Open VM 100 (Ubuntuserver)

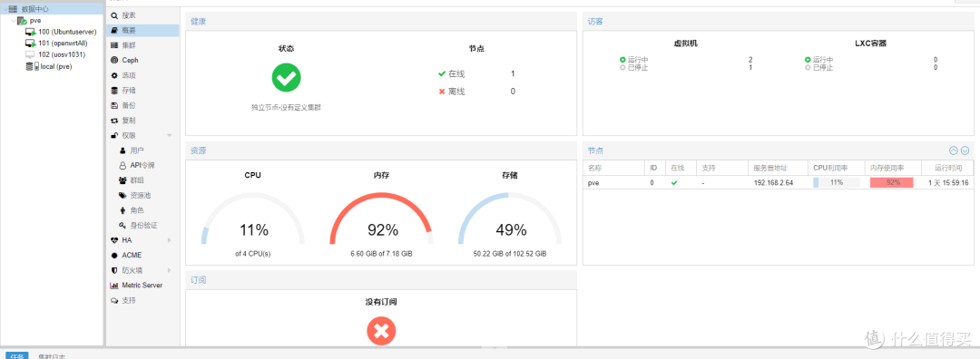(67, 32)
